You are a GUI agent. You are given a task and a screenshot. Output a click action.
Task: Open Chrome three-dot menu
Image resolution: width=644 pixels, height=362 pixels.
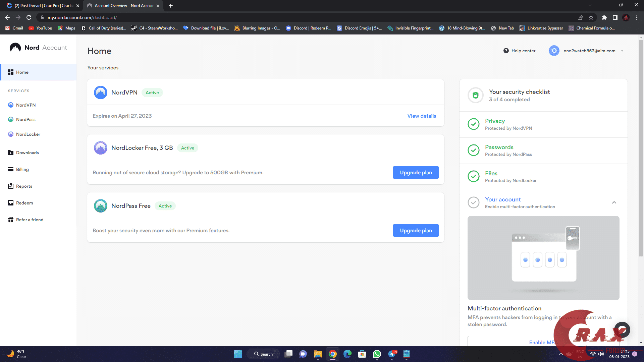pos(637,17)
